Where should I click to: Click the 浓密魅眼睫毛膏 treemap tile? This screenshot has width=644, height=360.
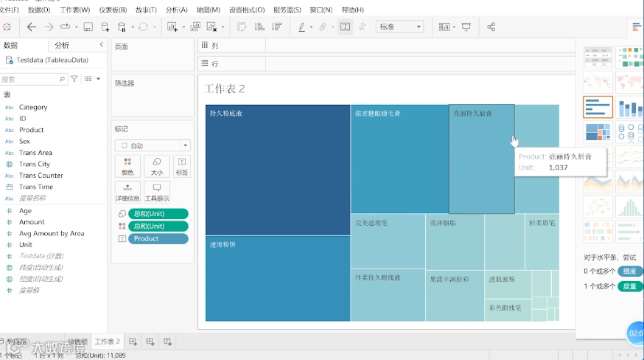(x=399, y=159)
